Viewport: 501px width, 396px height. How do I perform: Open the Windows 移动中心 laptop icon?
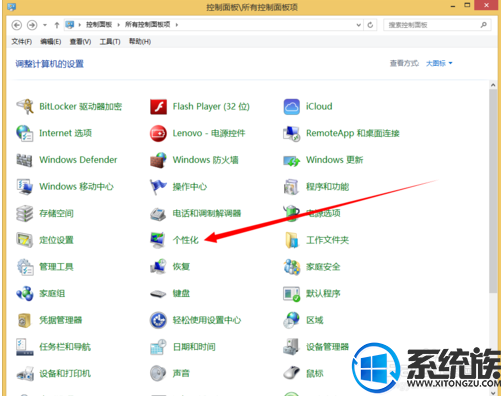click(x=25, y=187)
